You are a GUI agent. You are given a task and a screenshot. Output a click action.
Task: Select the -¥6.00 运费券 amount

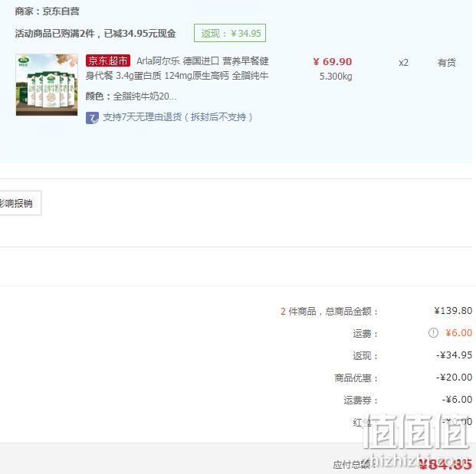pyautogui.click(x=457, y=400)
